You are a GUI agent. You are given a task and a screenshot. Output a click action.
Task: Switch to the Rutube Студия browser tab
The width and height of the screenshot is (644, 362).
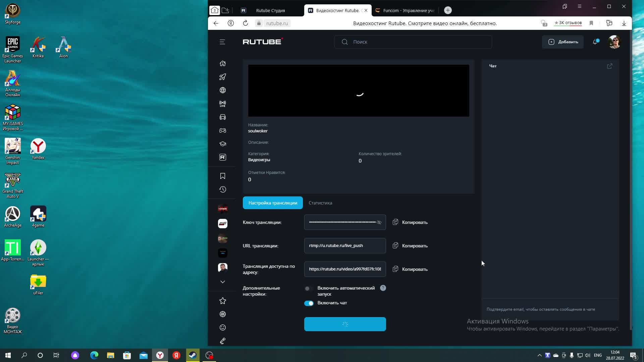270,10
